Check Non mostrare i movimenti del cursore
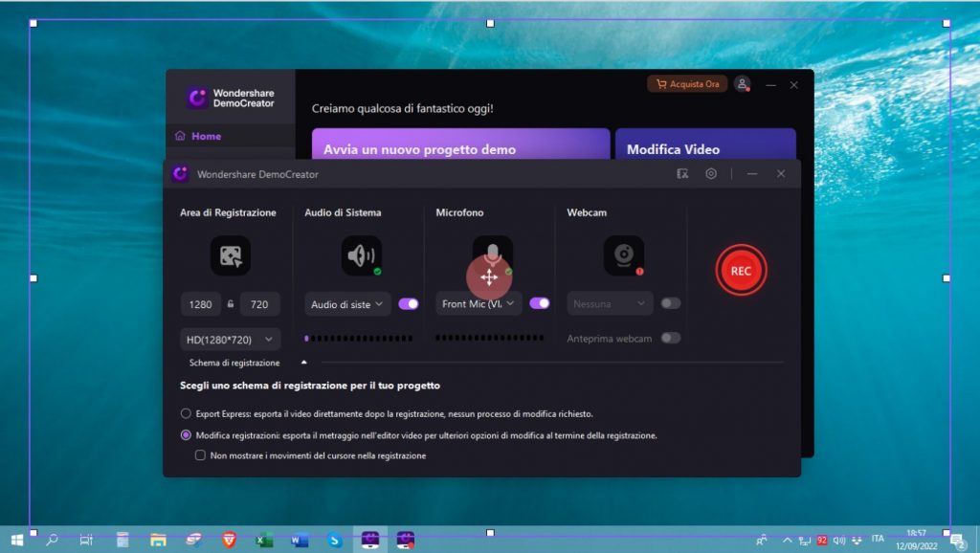980x553 pixels. (x=200, y=455)
